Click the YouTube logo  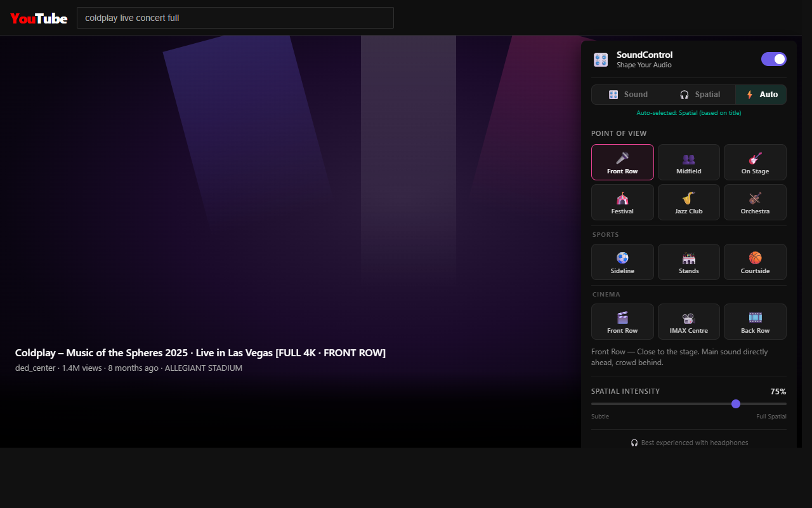39,18
